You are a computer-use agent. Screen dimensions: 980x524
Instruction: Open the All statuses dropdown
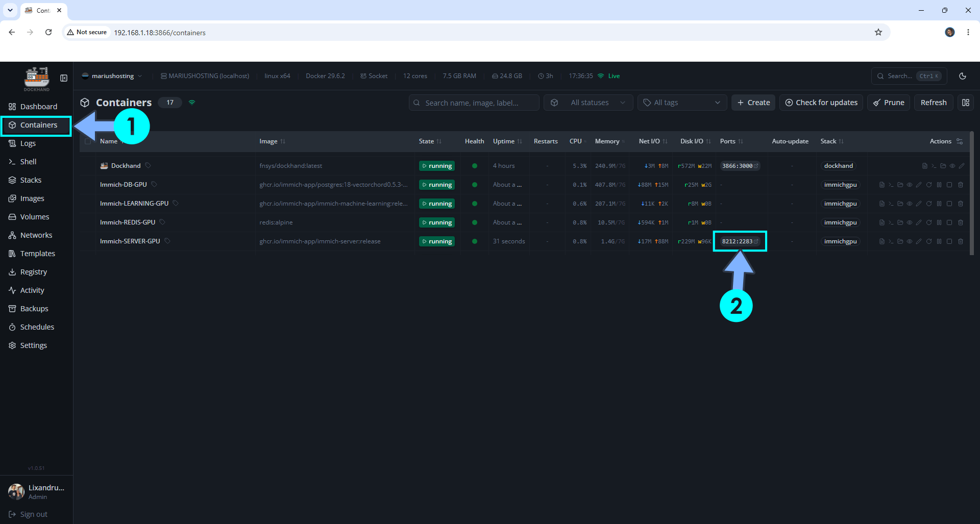point(589,103)
